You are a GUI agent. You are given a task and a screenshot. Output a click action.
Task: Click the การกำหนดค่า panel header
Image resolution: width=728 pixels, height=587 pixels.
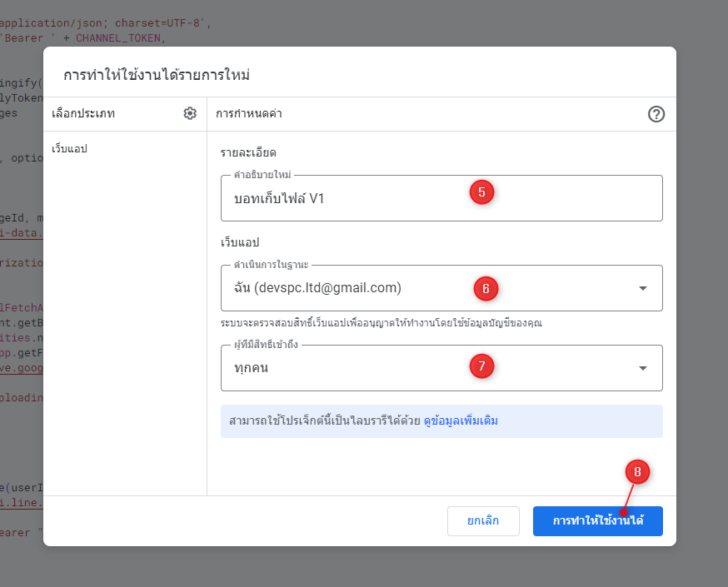point(249,114)
